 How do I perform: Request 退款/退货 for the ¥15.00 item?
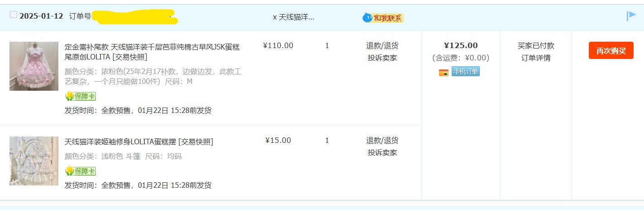382,141
